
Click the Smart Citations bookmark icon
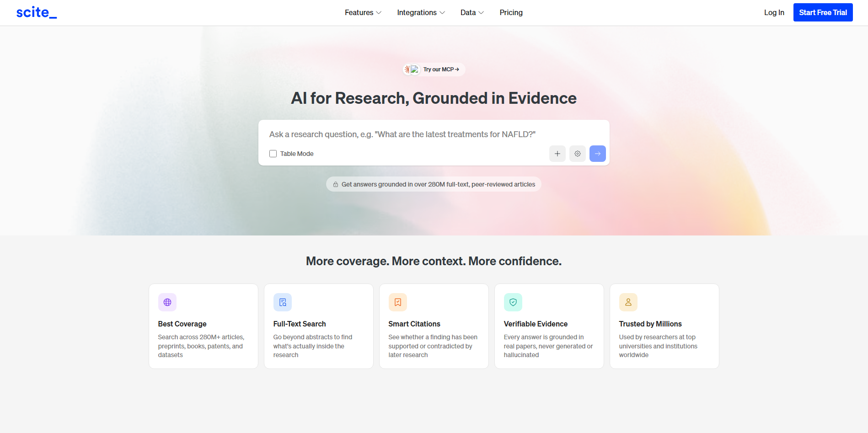(398, 302)
